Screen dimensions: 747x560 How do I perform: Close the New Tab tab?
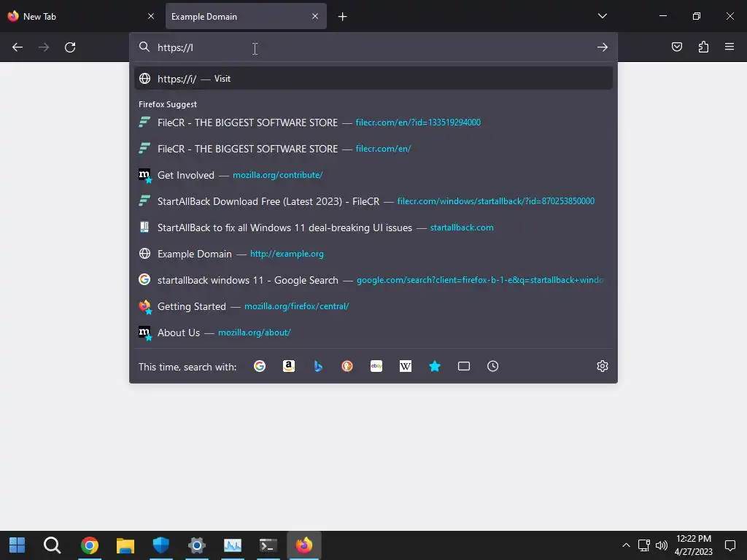tap(151, 16)
